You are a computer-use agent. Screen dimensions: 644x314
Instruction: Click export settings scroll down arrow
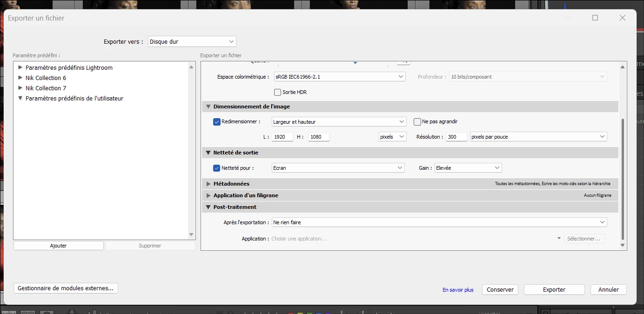coord(623,245)
